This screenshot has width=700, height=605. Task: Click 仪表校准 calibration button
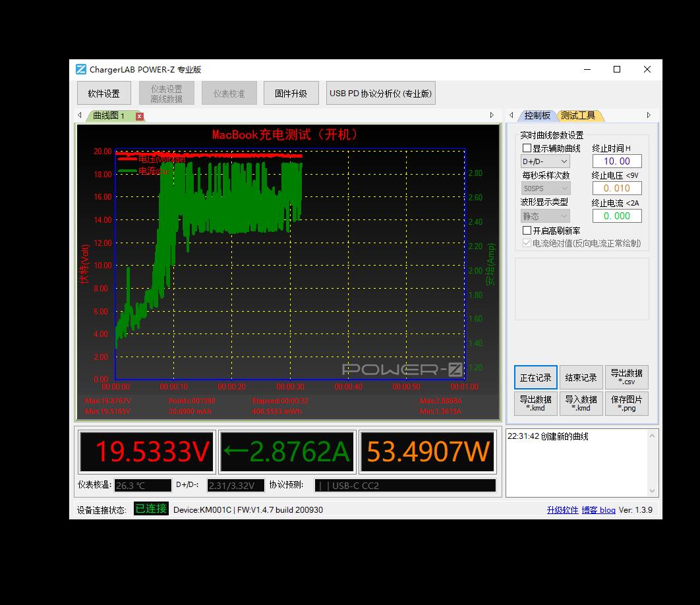tap(229, 94)
